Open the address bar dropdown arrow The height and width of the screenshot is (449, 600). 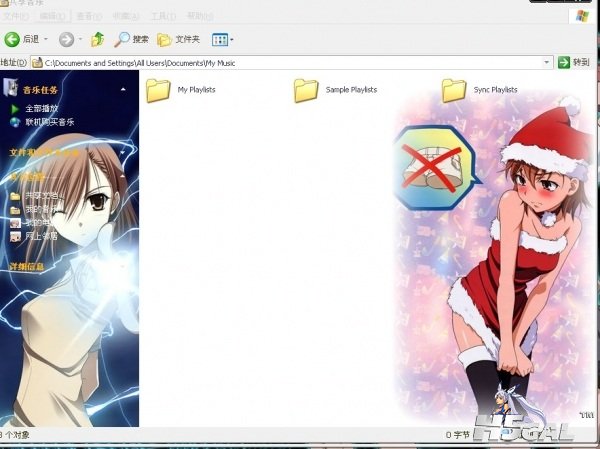pos(546,62)
